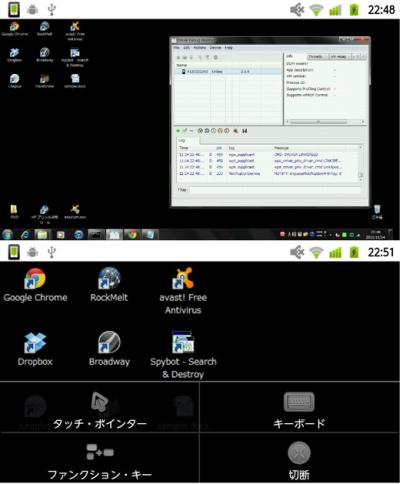Open Chrome from the Windows taskbar
This screenshot has width=400, height=484.
(132, 235)
